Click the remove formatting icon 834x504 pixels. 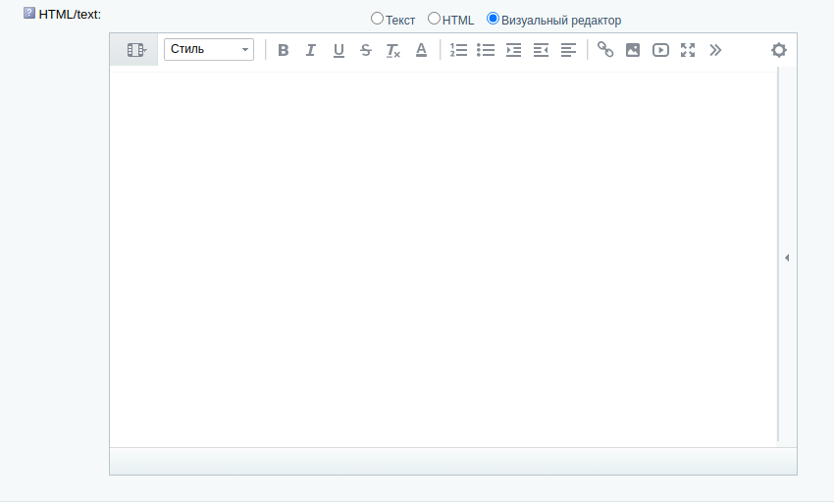393,50
